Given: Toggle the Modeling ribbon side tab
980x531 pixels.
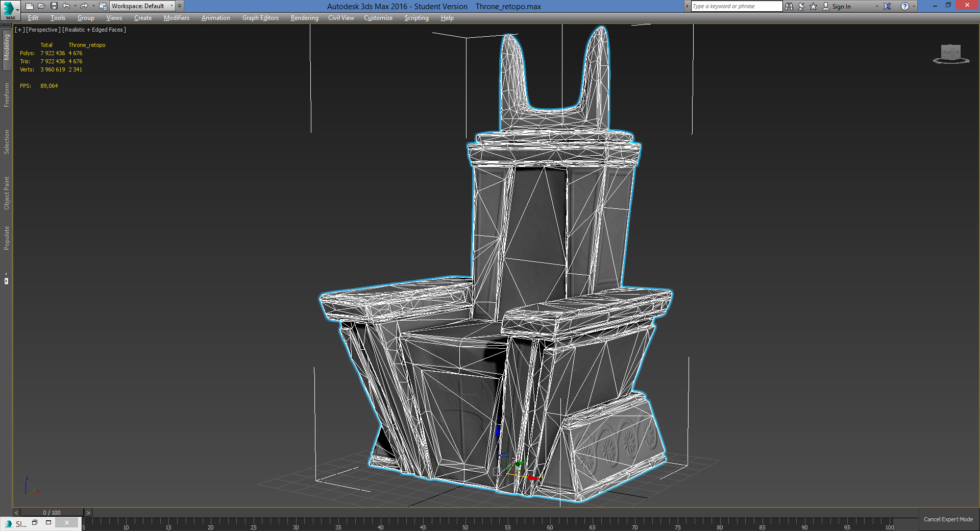Looking at the screenshot, I should pyautogui.click(x=7, y=47).
